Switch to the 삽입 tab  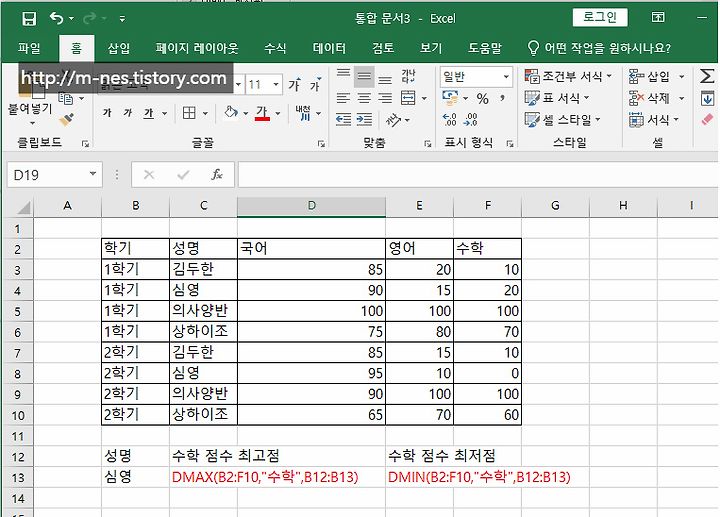click(119, 48)
